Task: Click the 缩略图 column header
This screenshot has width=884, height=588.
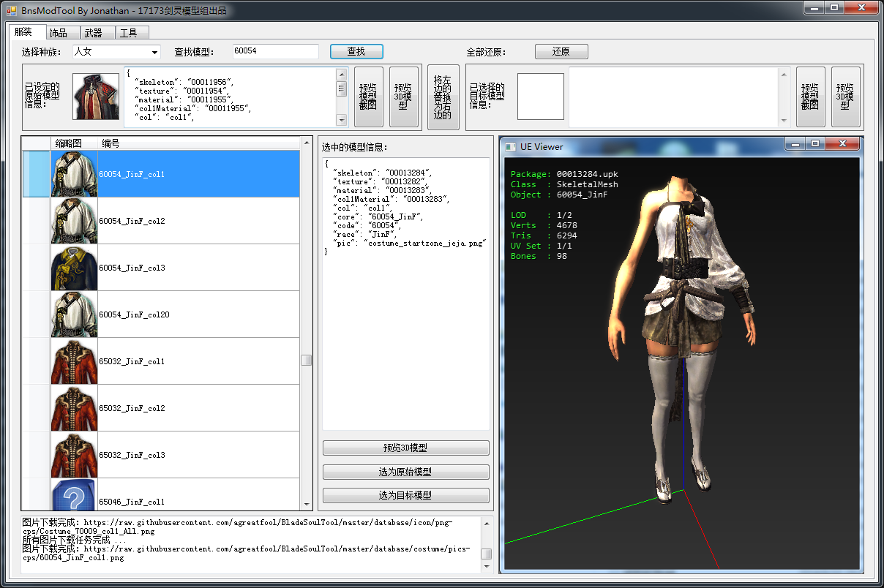Action: [x=73, y=143]
